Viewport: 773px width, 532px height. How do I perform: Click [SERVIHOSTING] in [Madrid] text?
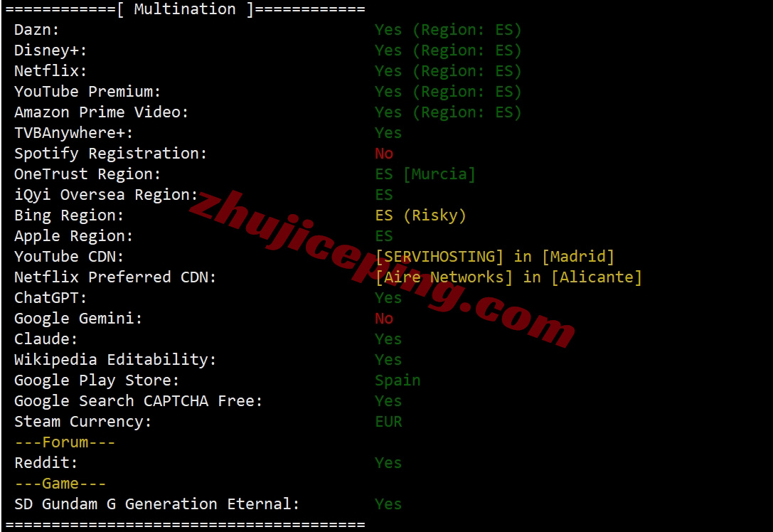tap(494, 257)
